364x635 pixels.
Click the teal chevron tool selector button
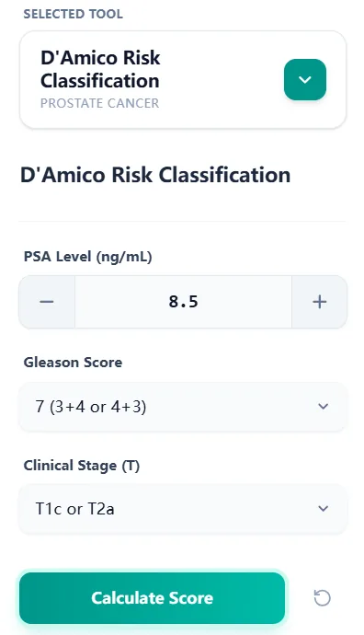click(x=305, y=79)
